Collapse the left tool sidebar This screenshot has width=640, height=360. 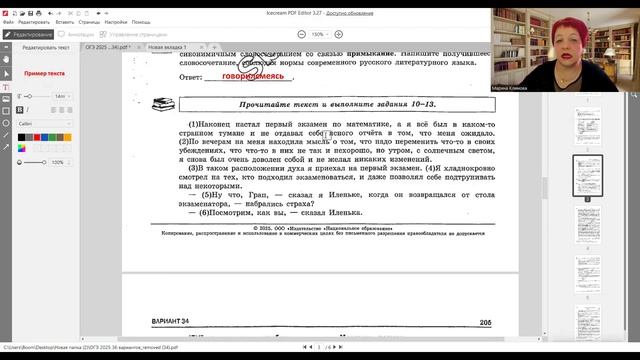(x=6, y=47)
